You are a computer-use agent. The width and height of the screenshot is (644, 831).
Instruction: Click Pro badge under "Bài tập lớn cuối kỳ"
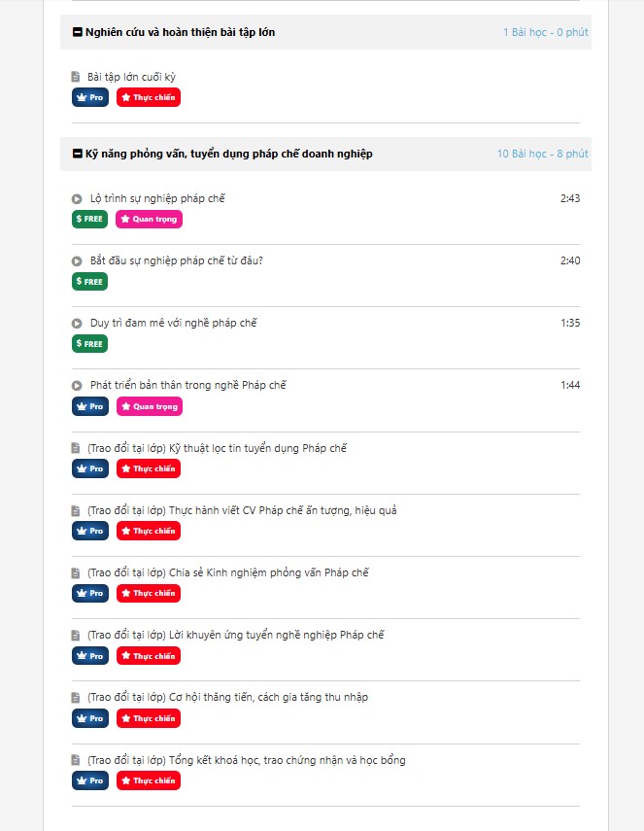coord(90,97)
